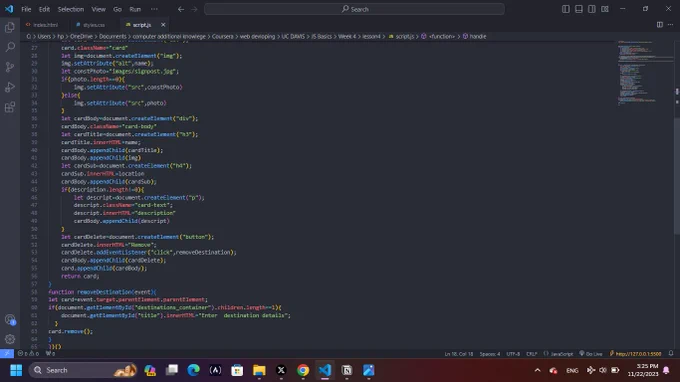This screenshot has width=680, height=382.
Task: Click the Week 4 breadcrumb
Action: point(347,36)
